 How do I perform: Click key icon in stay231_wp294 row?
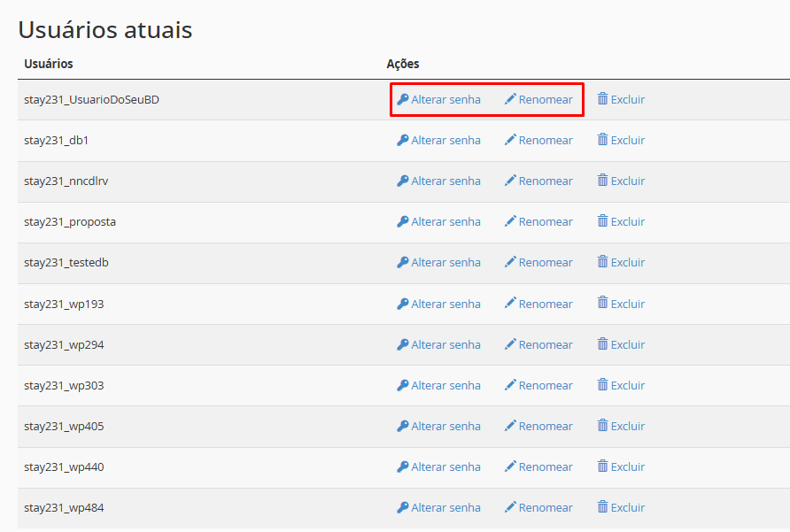(x=402, y=344)
